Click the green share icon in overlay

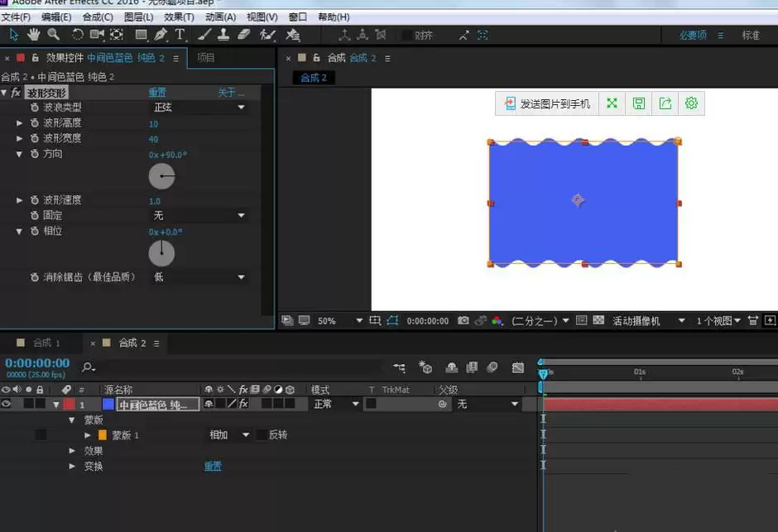665,103
